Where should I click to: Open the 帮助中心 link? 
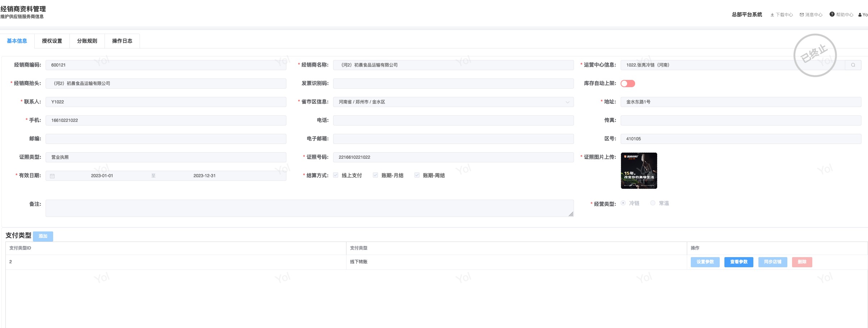click(x=844, y=15)
